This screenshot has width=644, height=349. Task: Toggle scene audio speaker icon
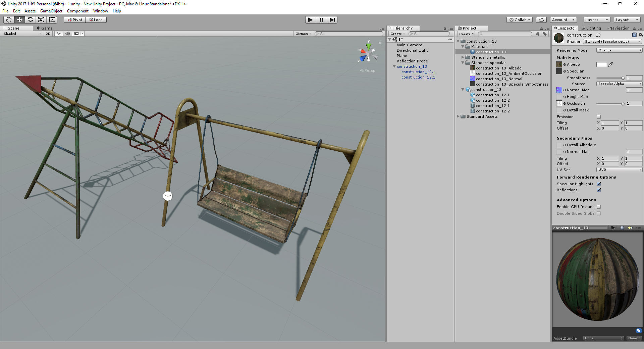(x=68, y=34)
